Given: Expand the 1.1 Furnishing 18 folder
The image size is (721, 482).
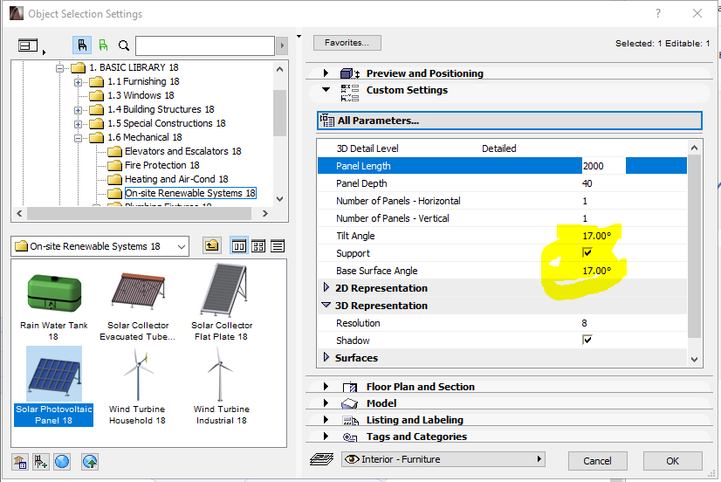Looking at the screenshot, I should 78,82.
